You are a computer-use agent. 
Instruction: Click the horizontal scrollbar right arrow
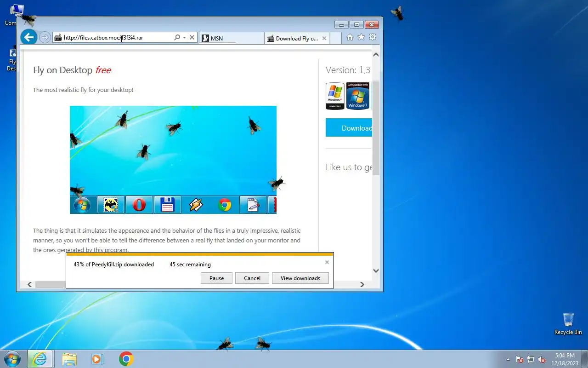point(362,284)
